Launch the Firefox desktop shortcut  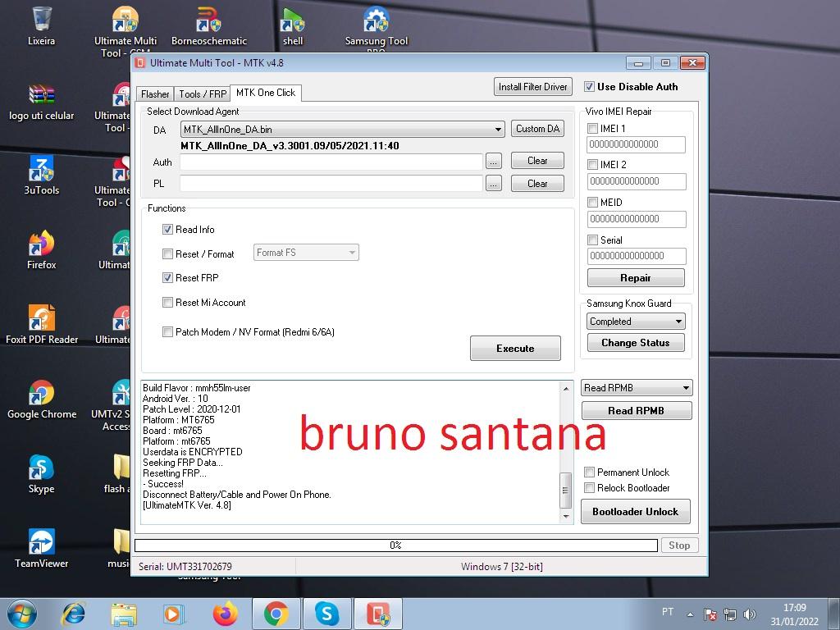point(41,249)
